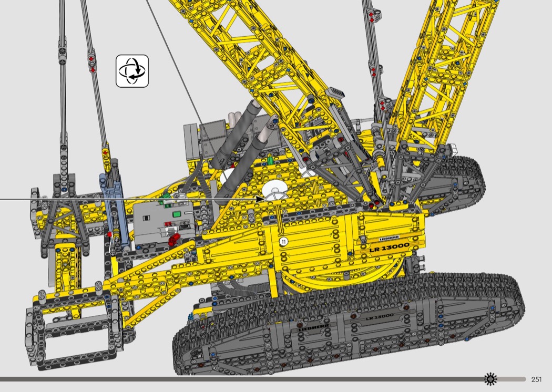
Task: Click page number 251
Action: [536, 379]
